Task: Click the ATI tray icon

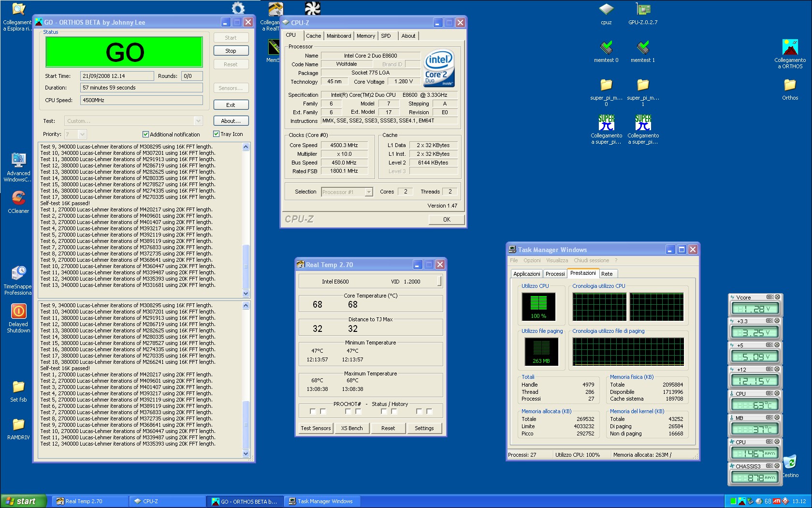Action: (777, 501)
